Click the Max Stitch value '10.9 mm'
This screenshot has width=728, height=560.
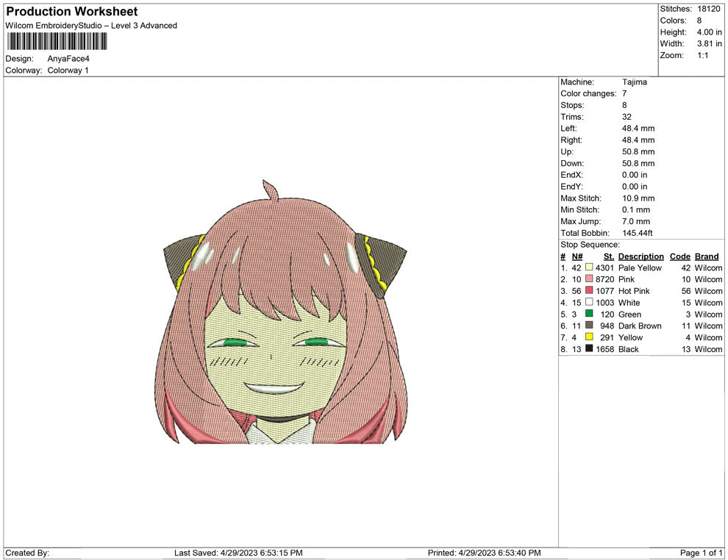(638, 198)
